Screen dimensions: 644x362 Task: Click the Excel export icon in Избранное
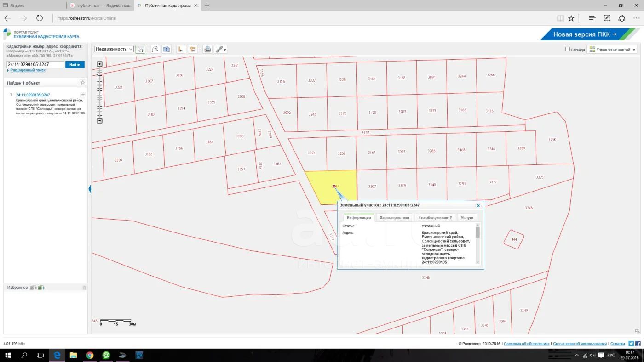(x=41, y=288)
